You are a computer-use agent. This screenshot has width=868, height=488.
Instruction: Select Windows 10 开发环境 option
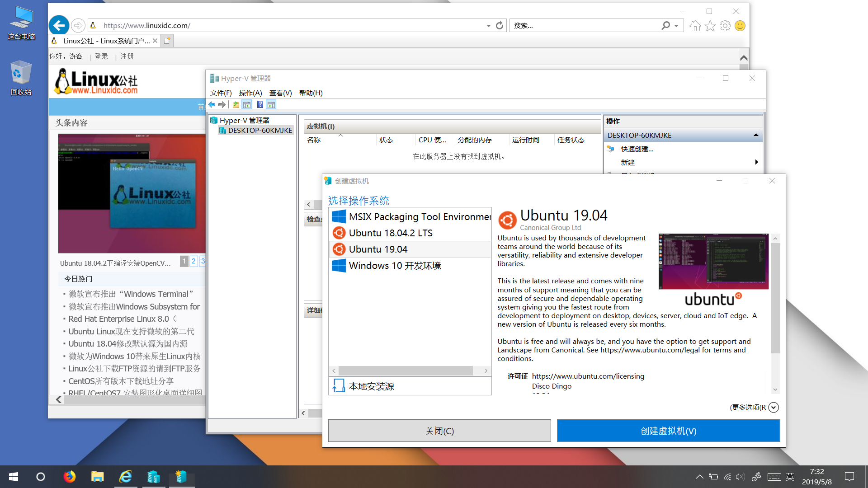395,265
